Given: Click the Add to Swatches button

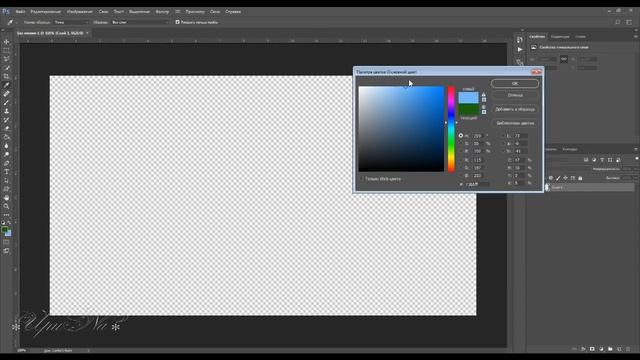Looking at the screenshot, I should click(x=515, y=109).
